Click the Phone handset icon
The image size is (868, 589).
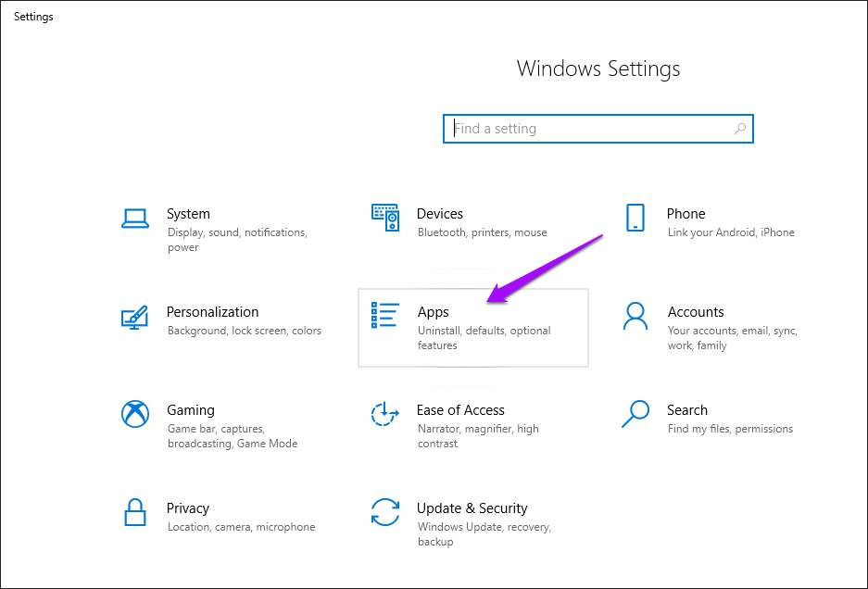[635, 219]
